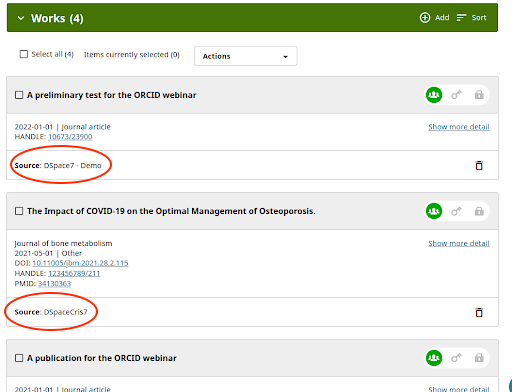Screen dimensions: 512x392
Task: Click the title A publication for the ORCID webinar
Action: pos(102,358)
